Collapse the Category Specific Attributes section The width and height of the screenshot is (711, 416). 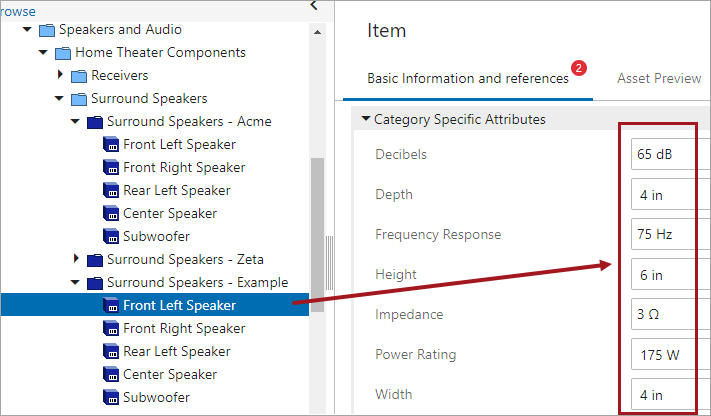click(x=366, y=120)
